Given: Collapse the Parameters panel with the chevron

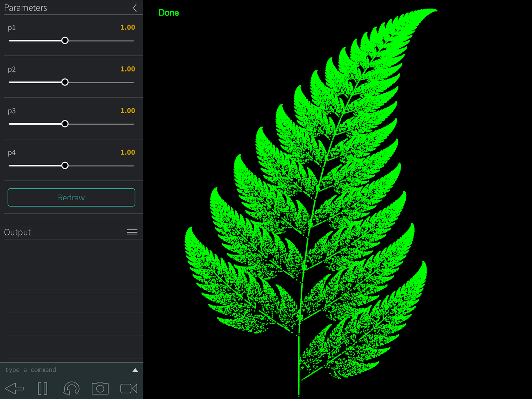Looking at the screenshot, I should coord(135,8).
